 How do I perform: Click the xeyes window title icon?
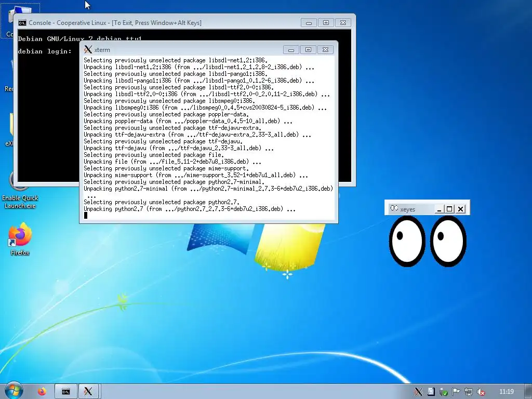[x=394, y=208]
